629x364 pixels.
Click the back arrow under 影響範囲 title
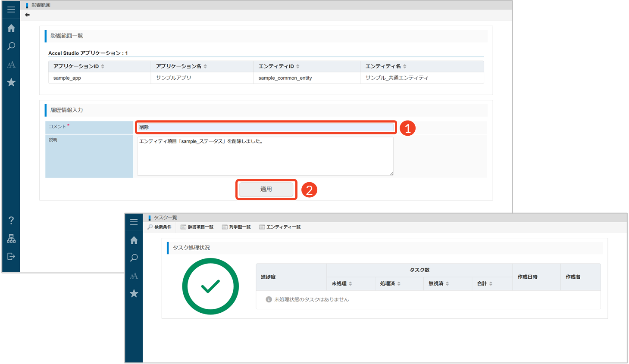point(27,15)
